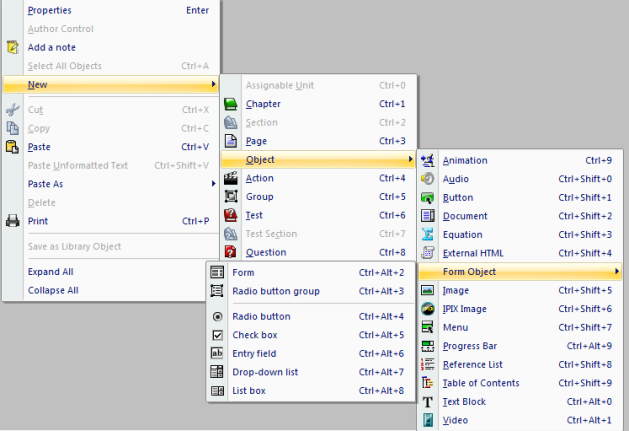Insert a new Drop-down list object

click(264, 372)
